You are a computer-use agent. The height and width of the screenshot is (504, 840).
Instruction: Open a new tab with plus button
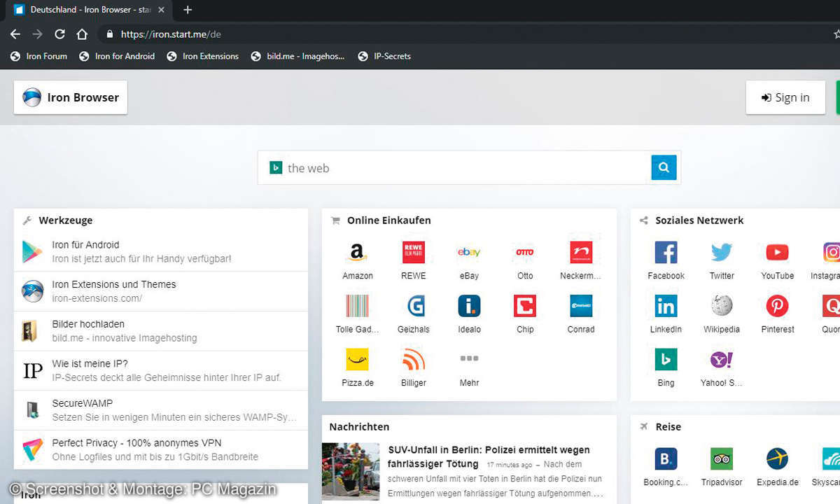187,10
